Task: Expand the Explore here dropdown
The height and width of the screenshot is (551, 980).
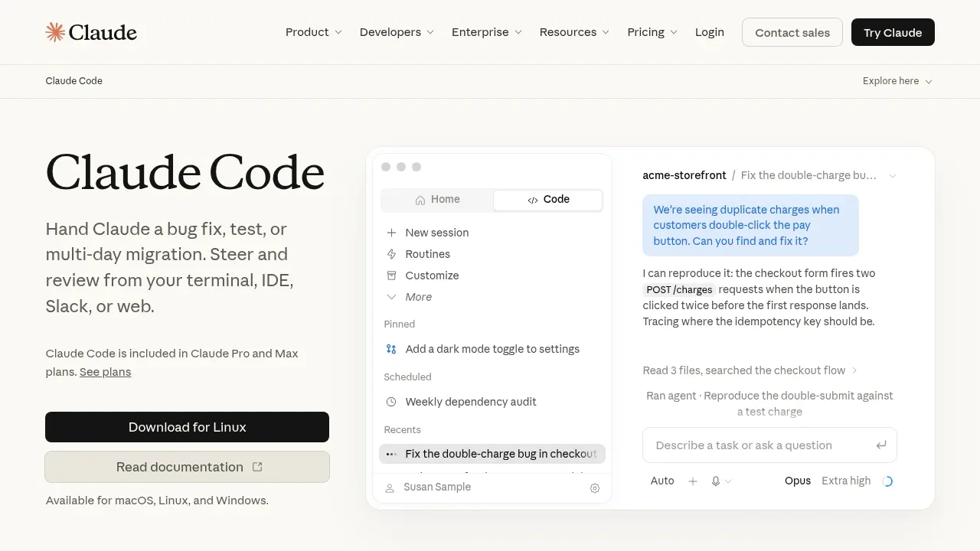Action: pos(897,81)
